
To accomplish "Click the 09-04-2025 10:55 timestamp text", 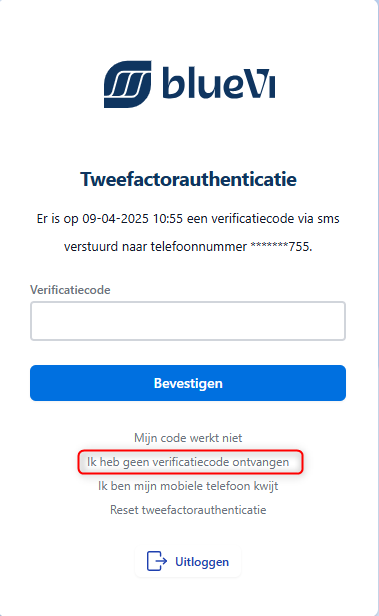I will pos(133,218).
